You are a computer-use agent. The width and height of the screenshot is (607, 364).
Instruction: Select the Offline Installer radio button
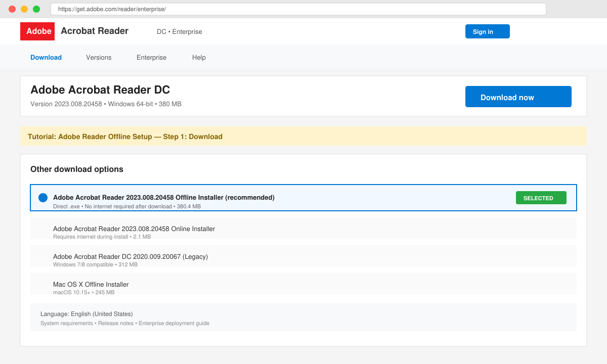(x=43, y=198)
